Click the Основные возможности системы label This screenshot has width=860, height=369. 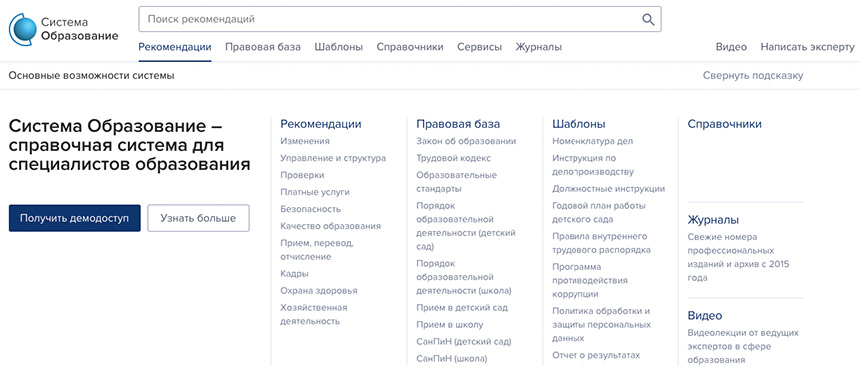coord(92,76)
